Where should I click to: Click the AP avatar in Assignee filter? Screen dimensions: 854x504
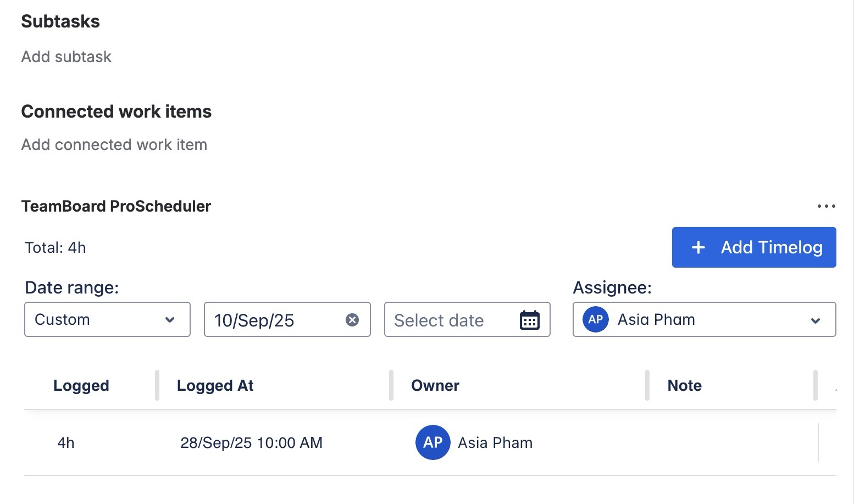tap(596, 320)
